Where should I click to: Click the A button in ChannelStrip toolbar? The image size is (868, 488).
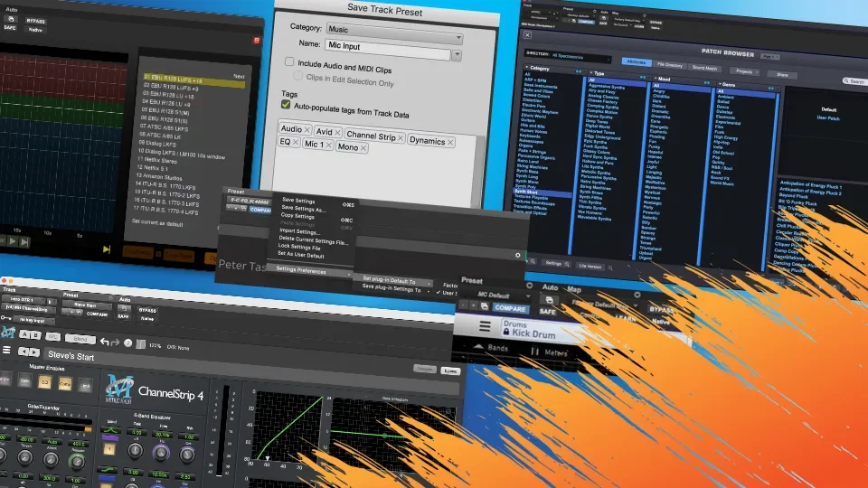click(x=24, y=334)
